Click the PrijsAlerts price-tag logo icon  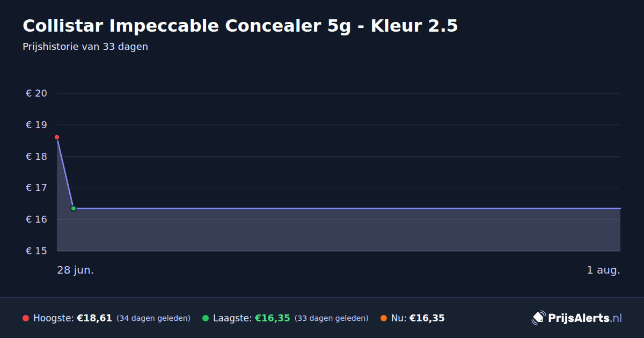pos(538,318)
